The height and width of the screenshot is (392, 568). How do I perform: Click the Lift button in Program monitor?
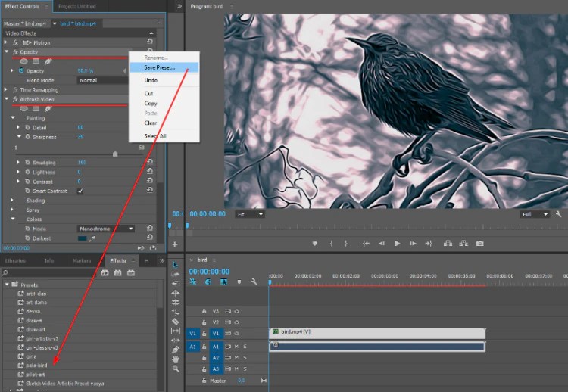click(x=448, y=244)
